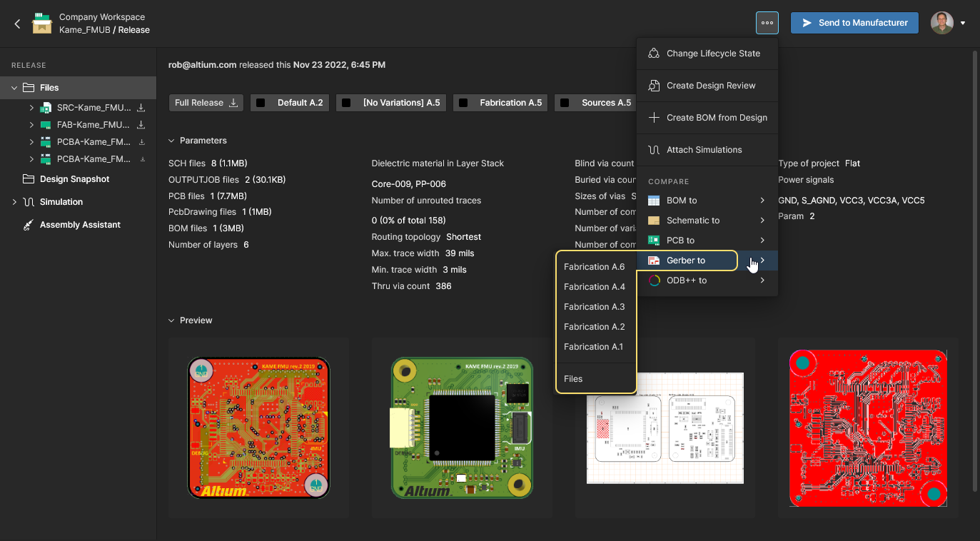Click the Assembly Assistant tool icon
The height and width of the screenshot is (541, 980).
pyautogui.click(x=29, y=225)
